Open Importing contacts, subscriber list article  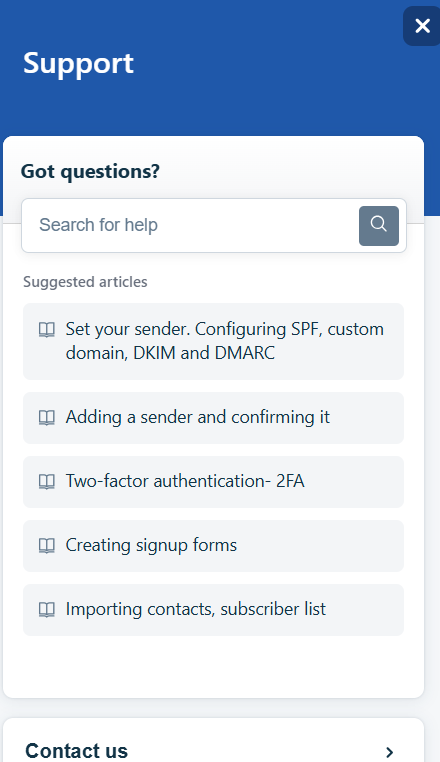click(x=213, y=610)
